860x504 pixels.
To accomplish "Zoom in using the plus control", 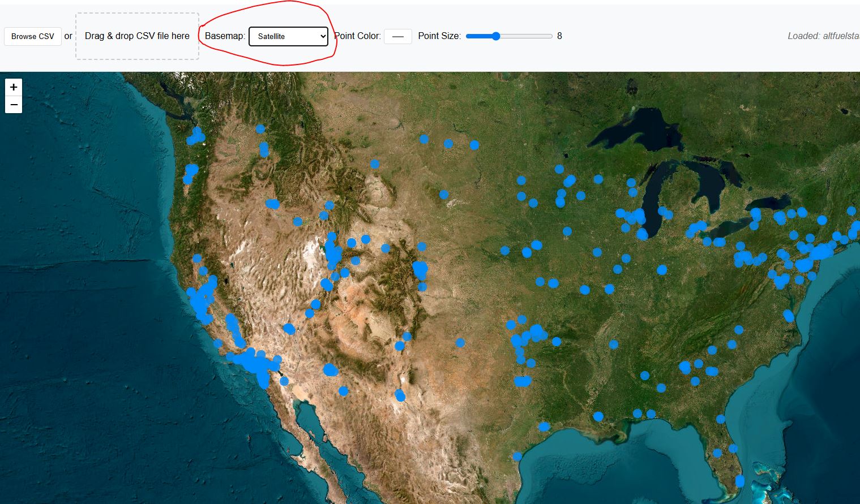I will 13,87.
